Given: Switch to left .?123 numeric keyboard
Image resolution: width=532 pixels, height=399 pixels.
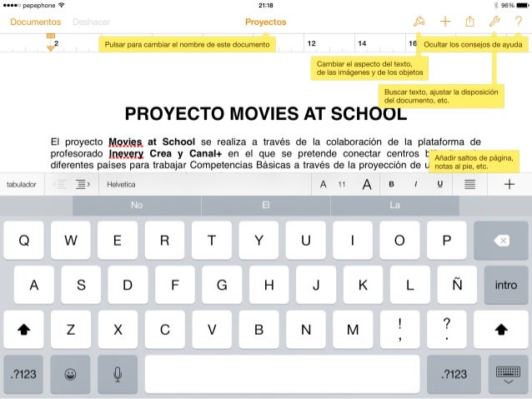Looking at the screenshot, I should point(23,374).
